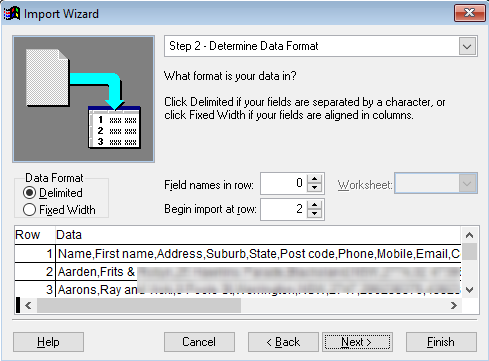The width and height of the screenshot is (489, 361).
Task: Click scroll down arrow in data preview
Action: tap(469, 290)
